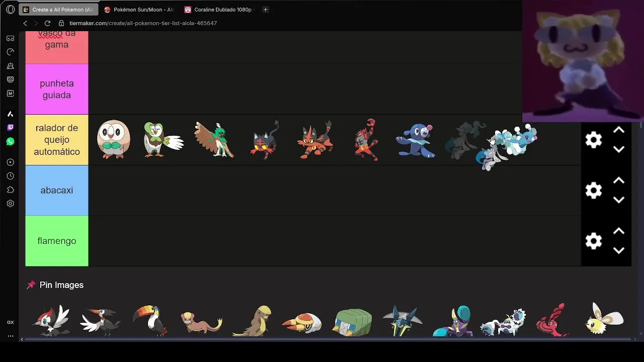Open sidebar three-dots setup menu
The height and width of the screenshot is (362, 644).
tap(10, 336)
